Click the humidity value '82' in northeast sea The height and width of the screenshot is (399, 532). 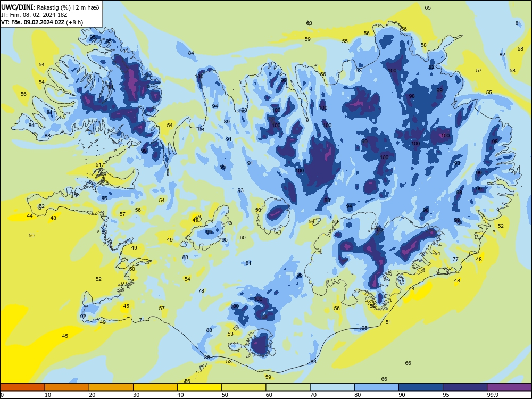[x=503, y=54]
